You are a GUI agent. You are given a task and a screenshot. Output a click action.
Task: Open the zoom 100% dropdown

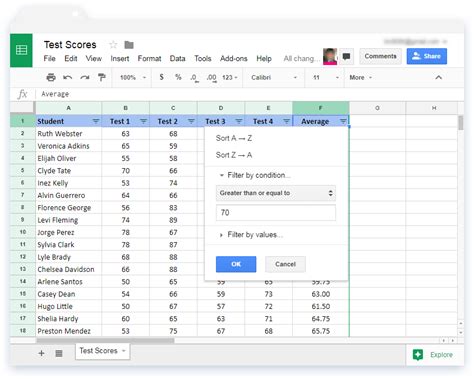coord(133,78)
